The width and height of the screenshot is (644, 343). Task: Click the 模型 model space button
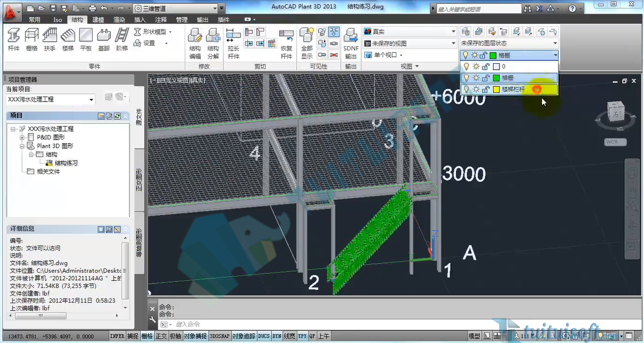[474, 336]
